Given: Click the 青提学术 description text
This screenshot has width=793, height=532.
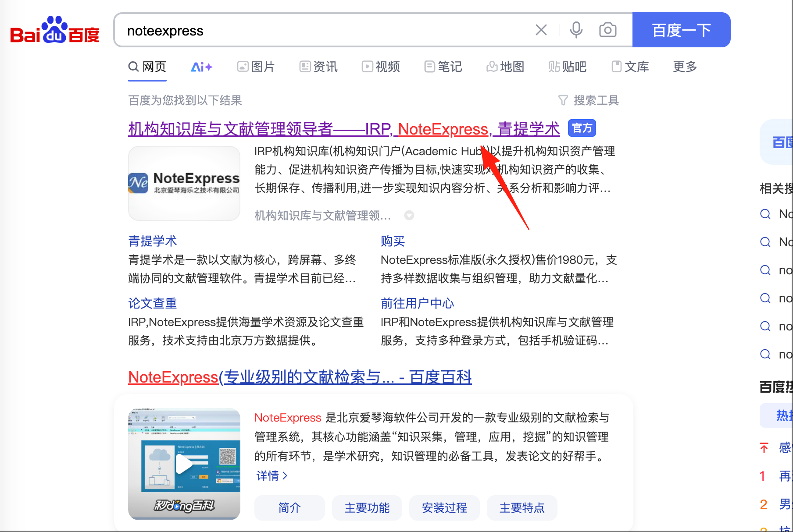Looking at the screenshot, I should tap(242, 269).
